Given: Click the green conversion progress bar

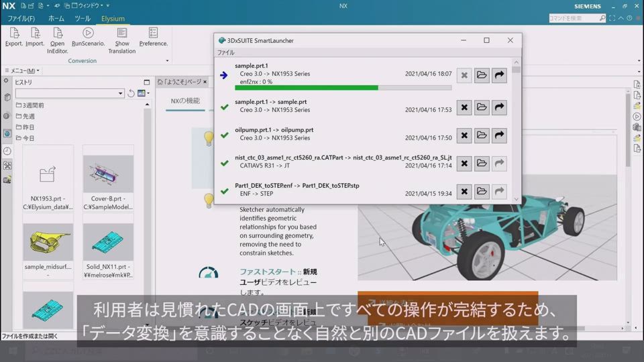Looking at the screenshot, I should tap(307, 87).
